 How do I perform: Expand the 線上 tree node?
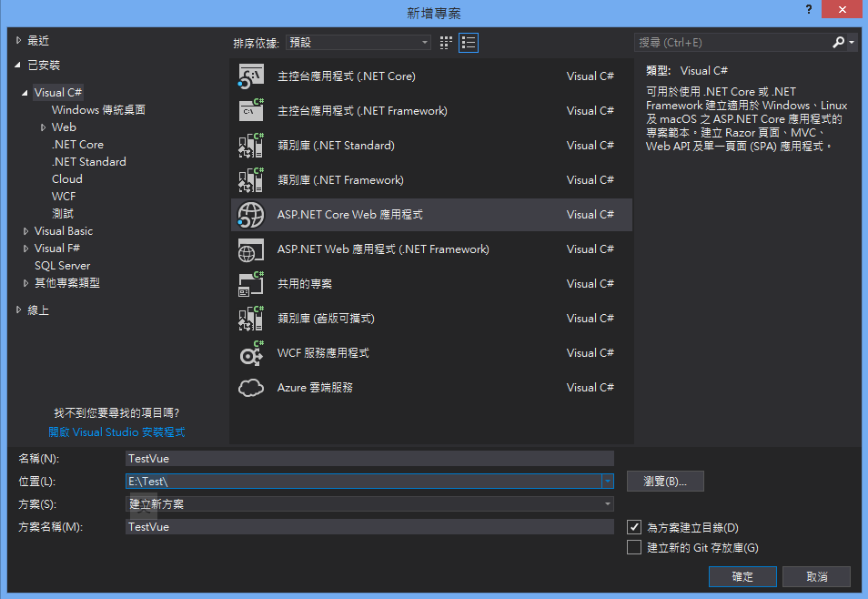[18, 310]
